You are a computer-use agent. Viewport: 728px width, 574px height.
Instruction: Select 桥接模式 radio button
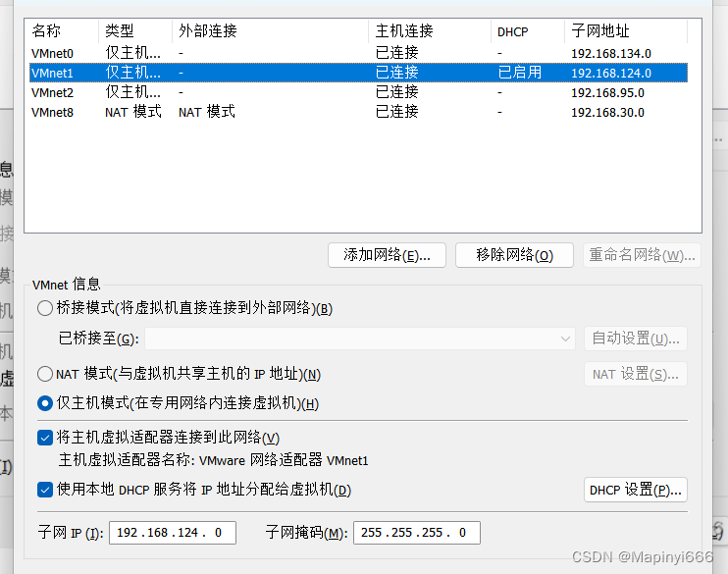point(45,308)
